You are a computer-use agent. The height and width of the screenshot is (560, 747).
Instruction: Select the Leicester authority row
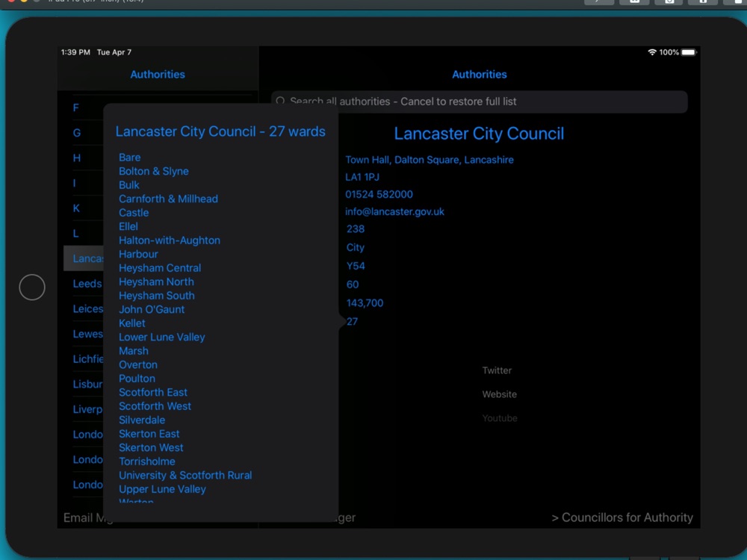click(88, 309)
